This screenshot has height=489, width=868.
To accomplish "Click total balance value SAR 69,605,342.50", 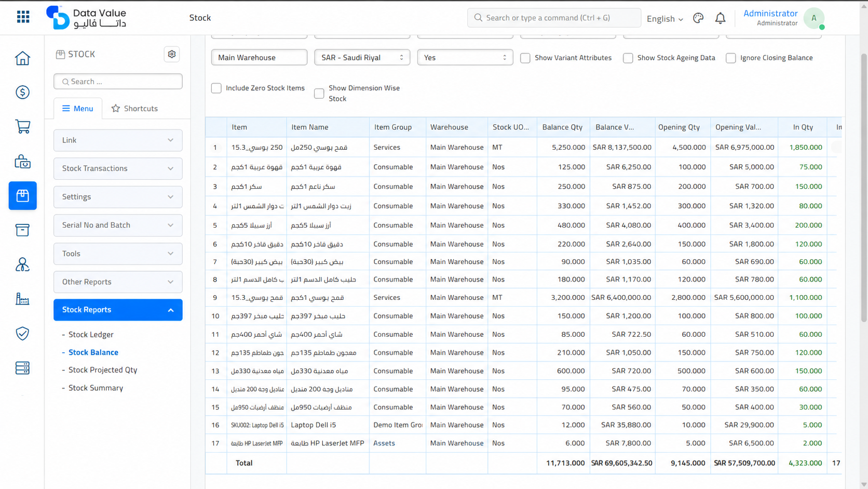I will [621, 463].
